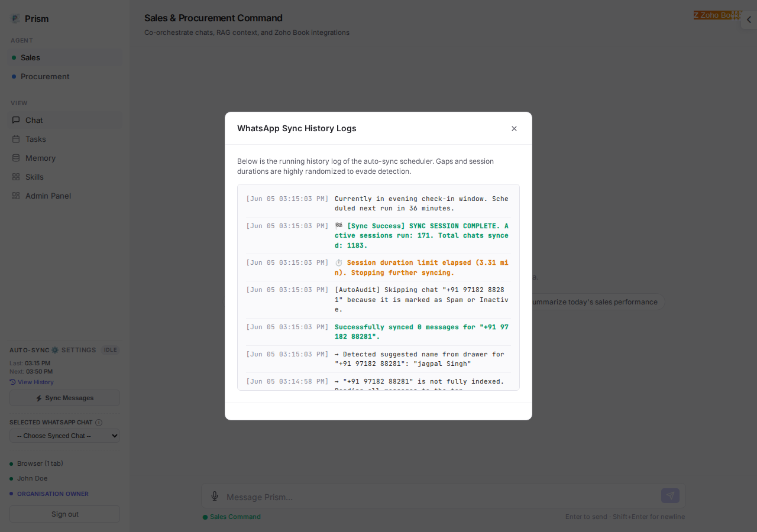Click the lightning bolt icon on Sync Messages
This screenshot has height=532, width=757.
(39, 398)
